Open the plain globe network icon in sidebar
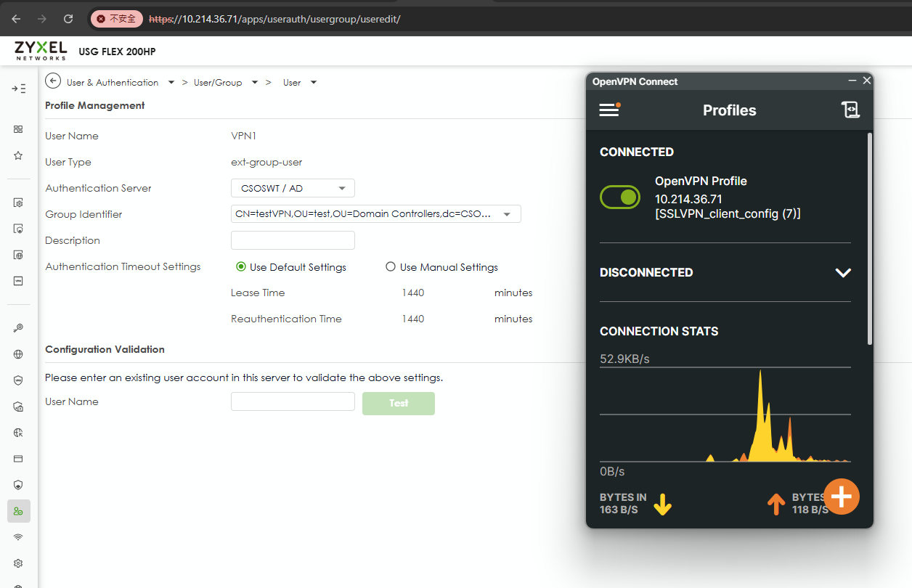 18,354
